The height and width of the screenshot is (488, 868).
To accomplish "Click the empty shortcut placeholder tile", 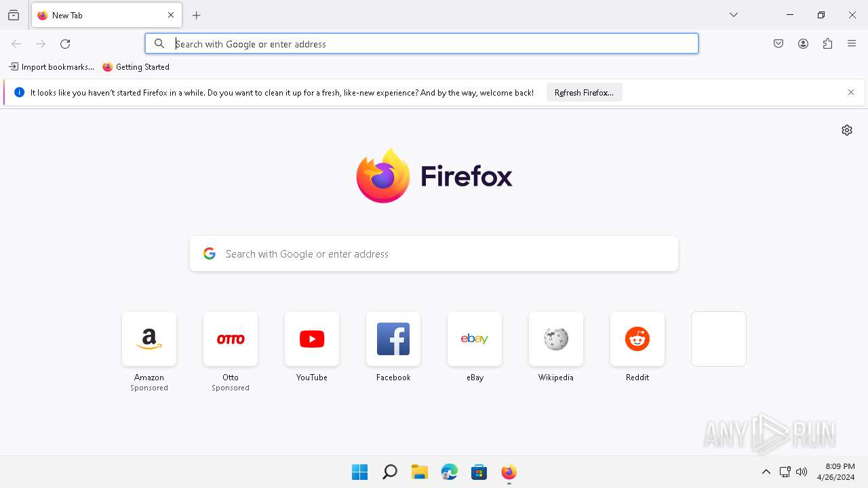I will [719, 339].
